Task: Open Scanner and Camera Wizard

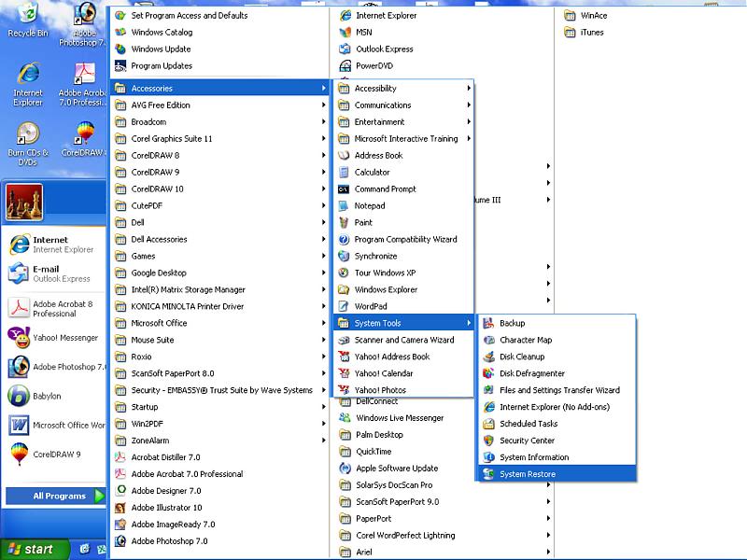Action: (404, 340)
